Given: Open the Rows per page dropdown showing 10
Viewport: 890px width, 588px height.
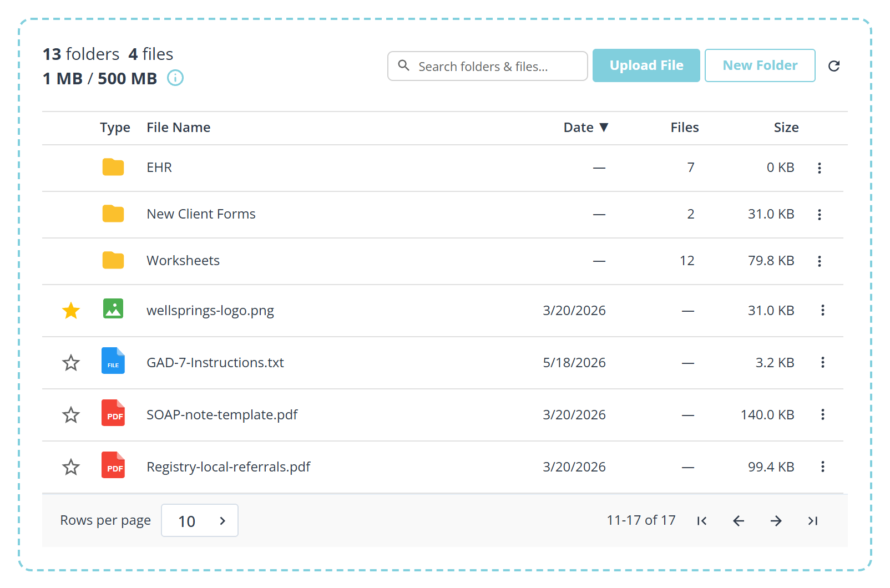Looking at the screenshot, I should tap(200, 520).
